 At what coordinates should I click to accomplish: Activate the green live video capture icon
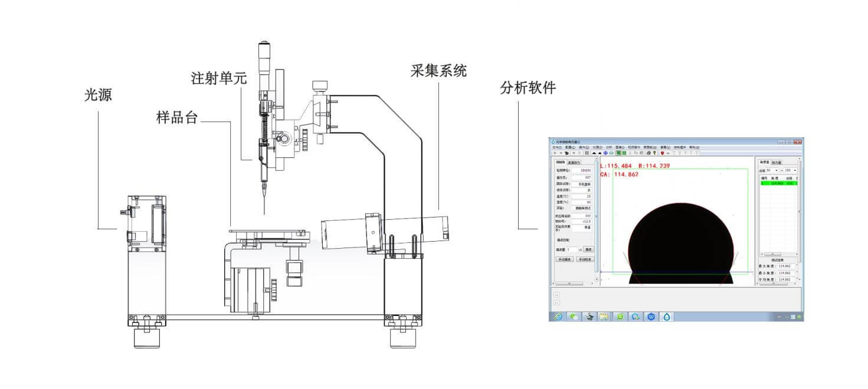[x=617, y=153]
